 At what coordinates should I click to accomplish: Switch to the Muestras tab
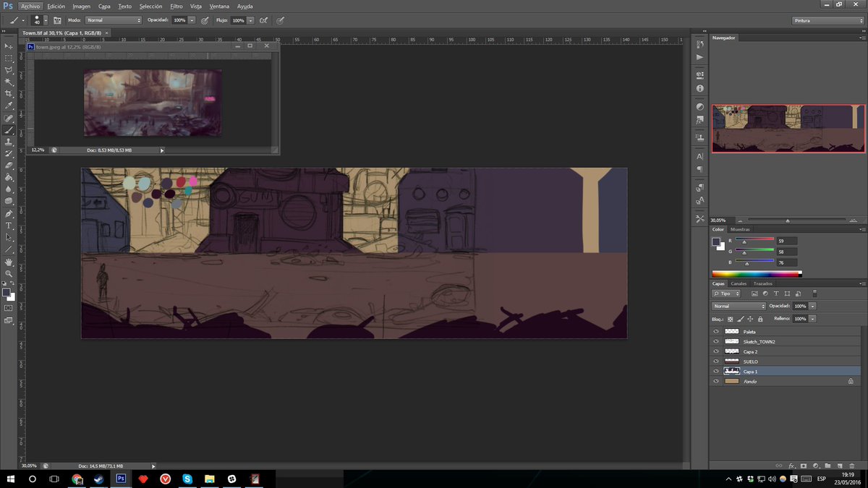740,228
